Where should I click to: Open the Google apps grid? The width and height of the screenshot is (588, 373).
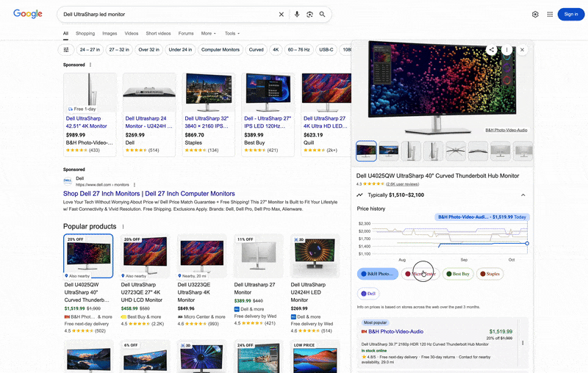coord(550,14)
